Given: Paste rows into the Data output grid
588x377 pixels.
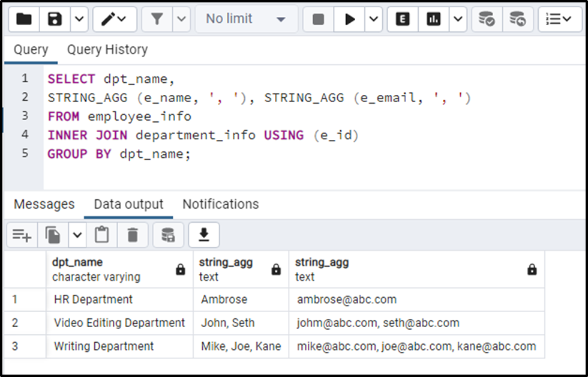Looking at the screenshot, I should [x=101, y=235].
